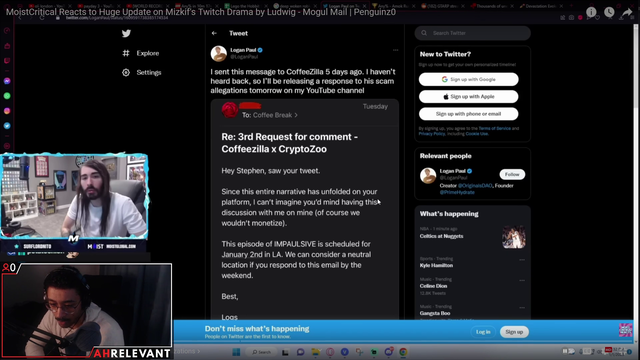Open the Terms of Service link
The image size is (640, 360).
494,128
